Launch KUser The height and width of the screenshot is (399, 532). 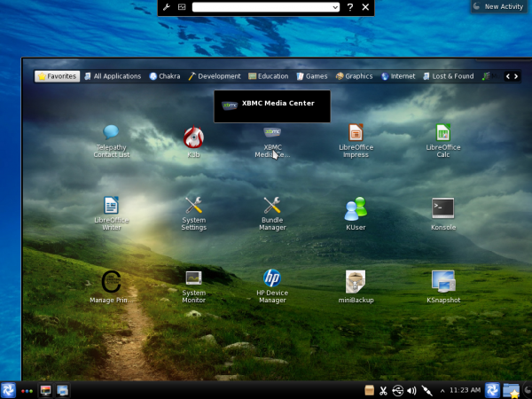(x=356, y=214)
